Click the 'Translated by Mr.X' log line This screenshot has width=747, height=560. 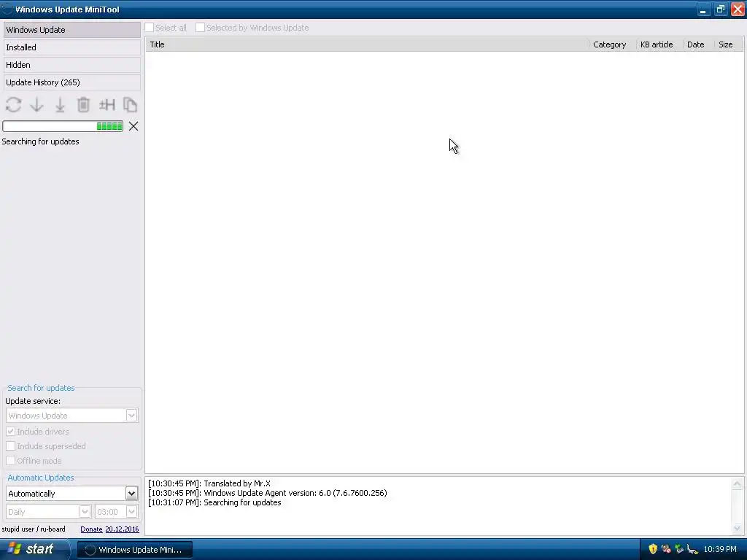click(x=209, y=483)
